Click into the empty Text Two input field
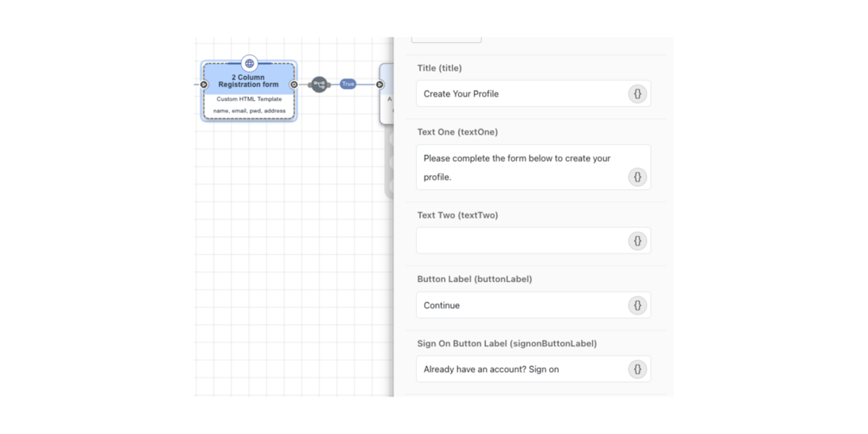 tap(533, 240)
